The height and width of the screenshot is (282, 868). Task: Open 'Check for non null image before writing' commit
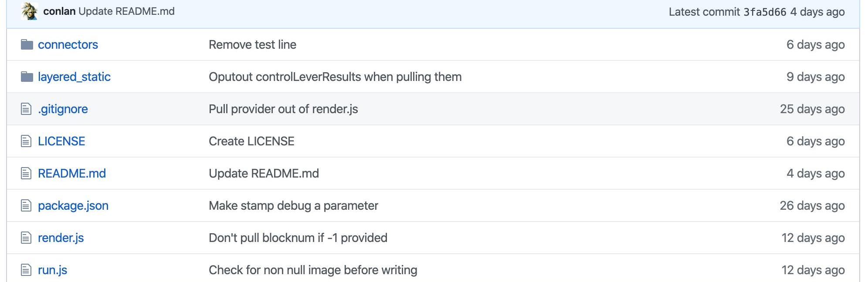[313, 270]
